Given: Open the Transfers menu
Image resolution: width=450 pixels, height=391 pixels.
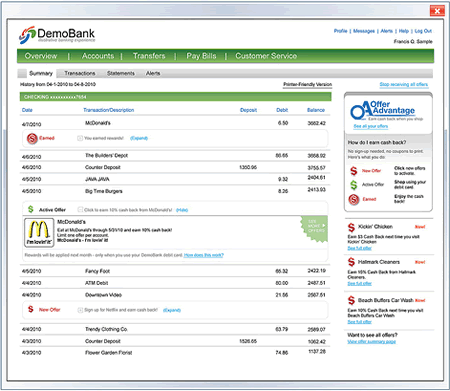Looking at the screenshot, I should point(149,56).
